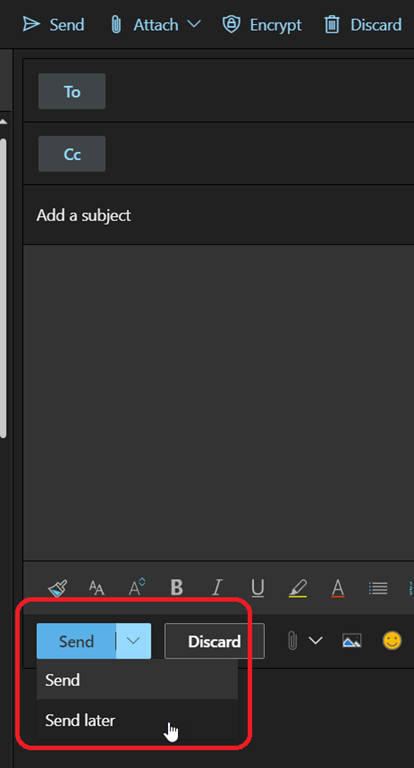Click the To recipients button
This screenshot has height=768, width=414.
[72, 92]
